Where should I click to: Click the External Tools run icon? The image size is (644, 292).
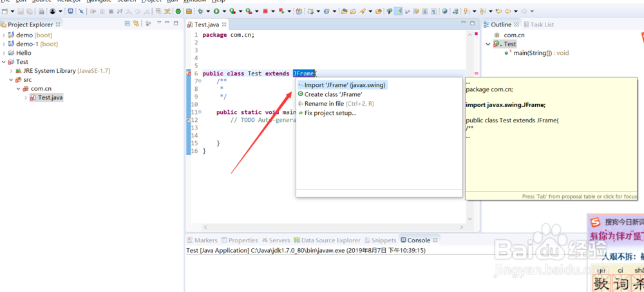point(249,11)
